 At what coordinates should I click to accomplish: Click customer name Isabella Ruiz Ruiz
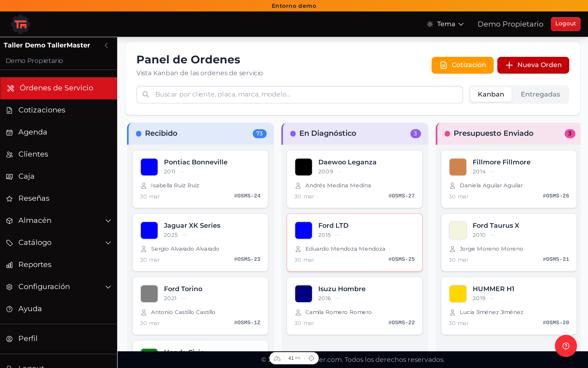[x=175, y=186]
